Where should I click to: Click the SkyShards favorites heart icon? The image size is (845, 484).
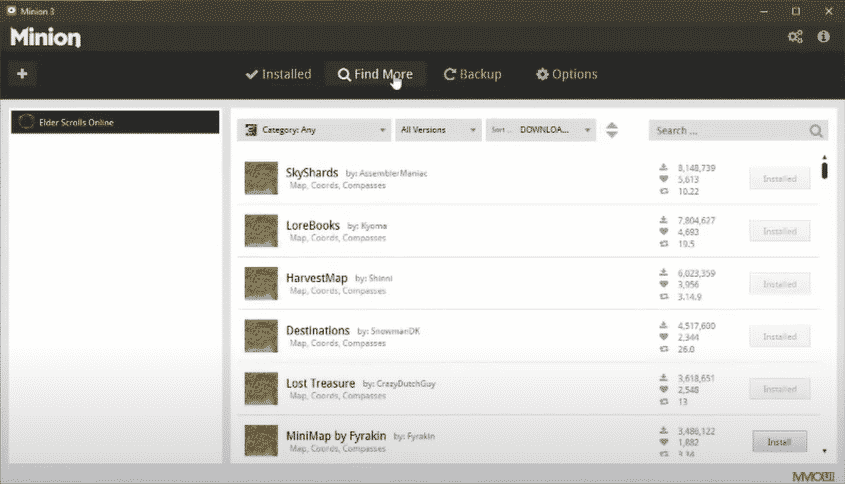[x=663, y=179]
